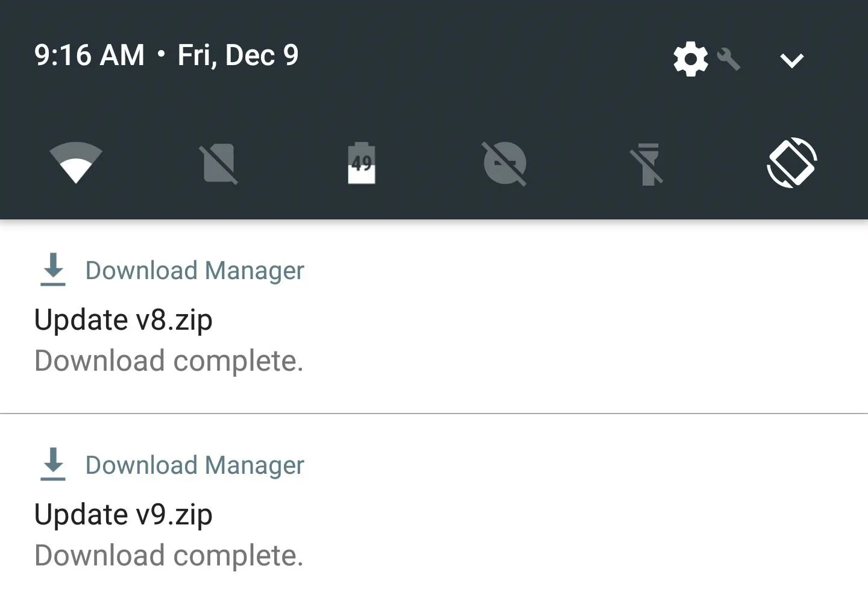Tap the 9:16 AM clock text

[89, 55]
